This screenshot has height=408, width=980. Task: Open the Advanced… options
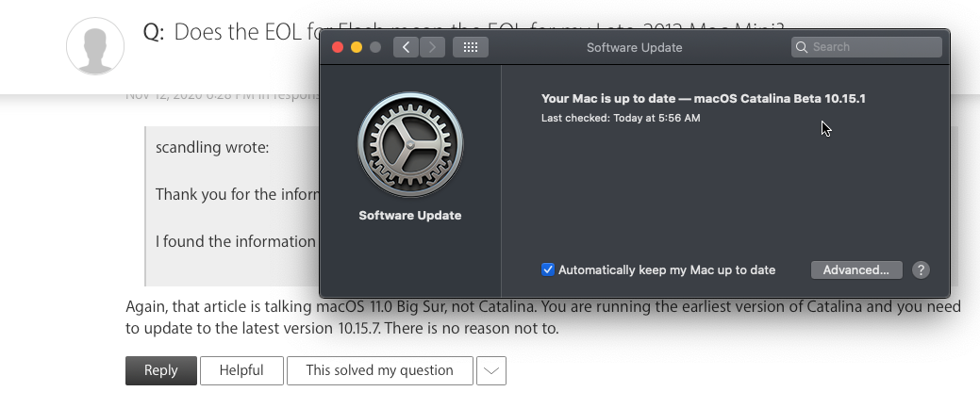(x=855, y=269)
